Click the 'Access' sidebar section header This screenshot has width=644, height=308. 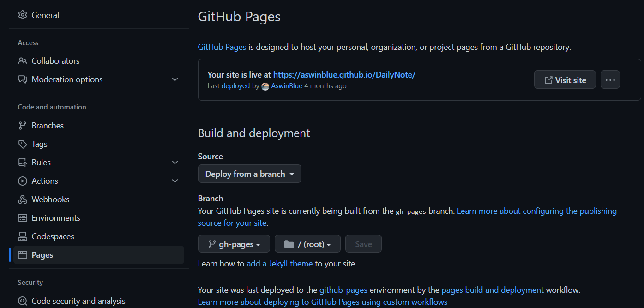28,43
